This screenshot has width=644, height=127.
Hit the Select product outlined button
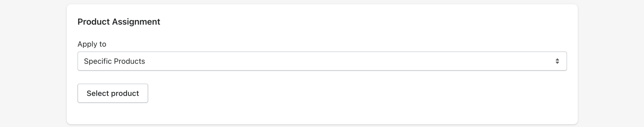coord(113,93)
